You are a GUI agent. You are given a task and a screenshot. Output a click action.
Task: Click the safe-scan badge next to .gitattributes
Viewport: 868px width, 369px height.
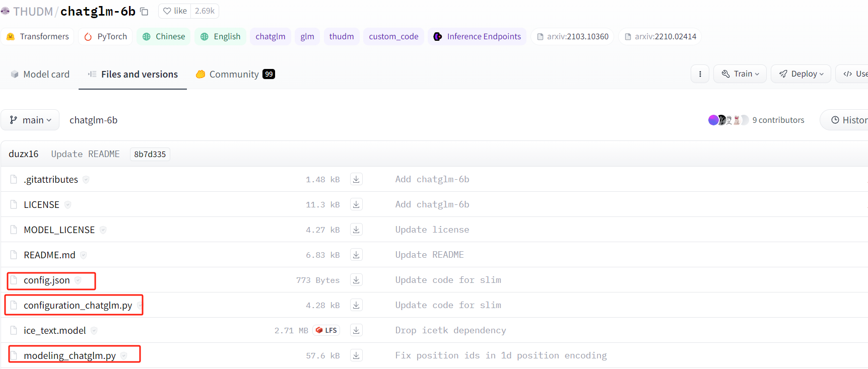[86, 179]
